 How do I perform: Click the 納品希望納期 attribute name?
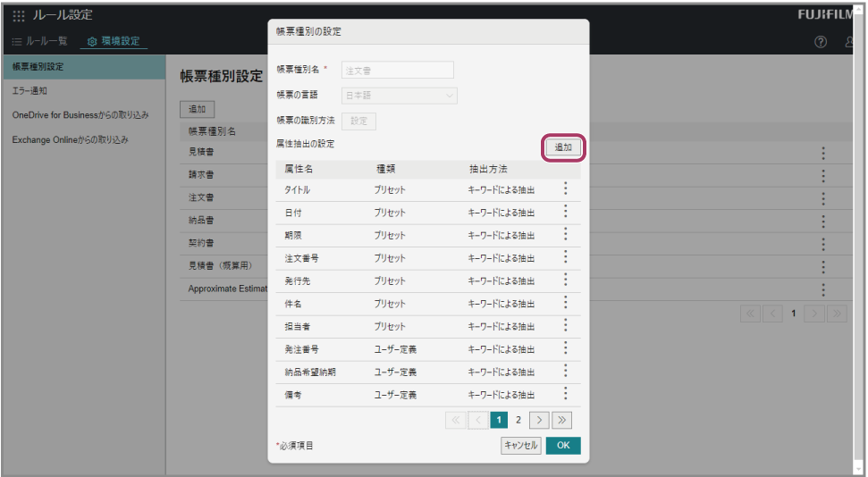(310, 372)
